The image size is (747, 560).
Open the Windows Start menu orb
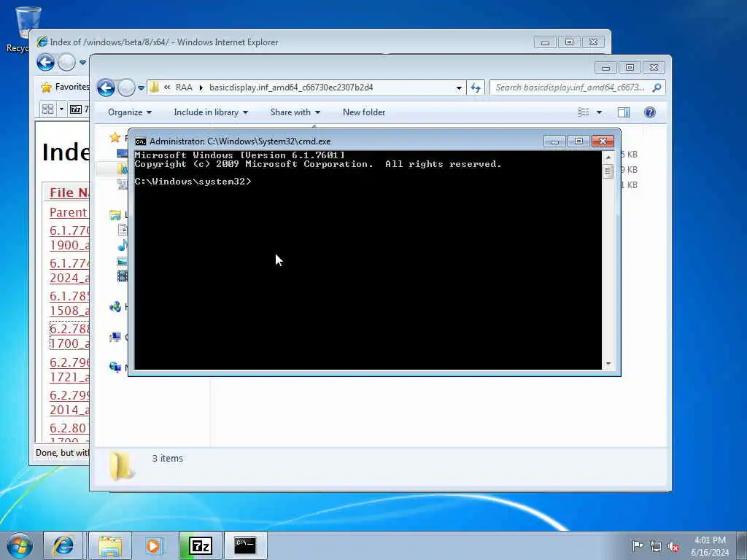click(20, 545)
